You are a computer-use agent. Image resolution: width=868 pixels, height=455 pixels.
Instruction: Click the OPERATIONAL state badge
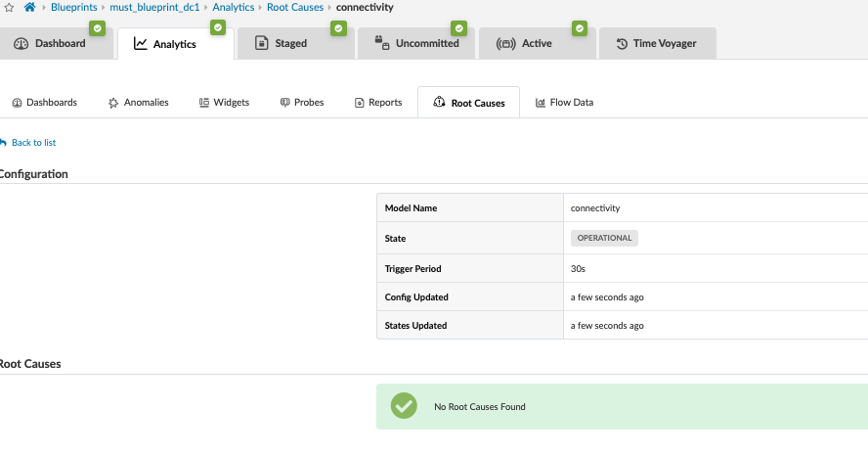pos(605,238)
